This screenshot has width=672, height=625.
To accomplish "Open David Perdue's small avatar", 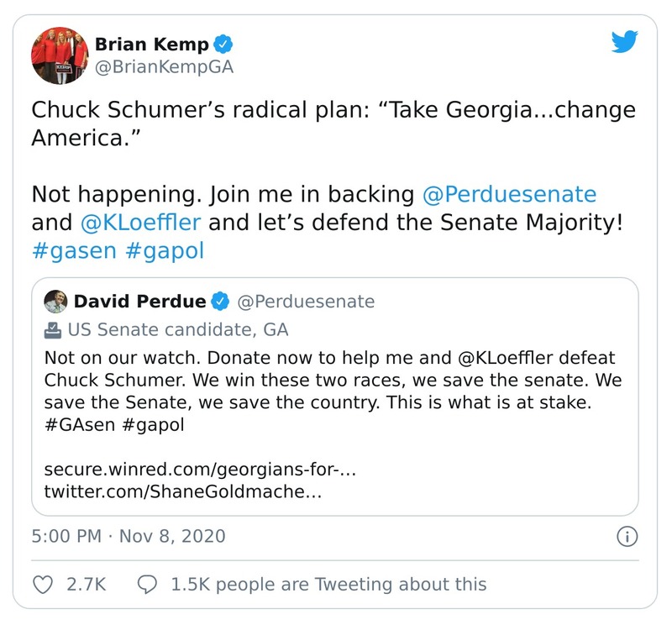I will [55, 301].
